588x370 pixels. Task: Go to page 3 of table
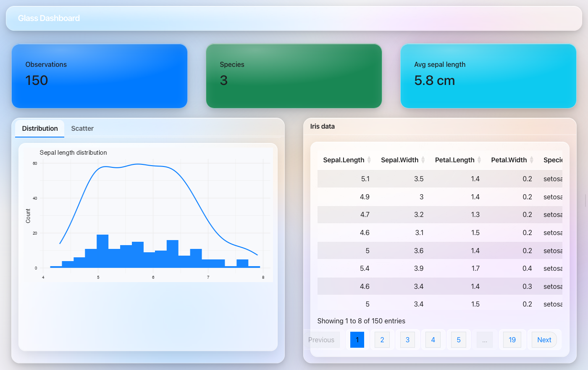coord(407,340)
